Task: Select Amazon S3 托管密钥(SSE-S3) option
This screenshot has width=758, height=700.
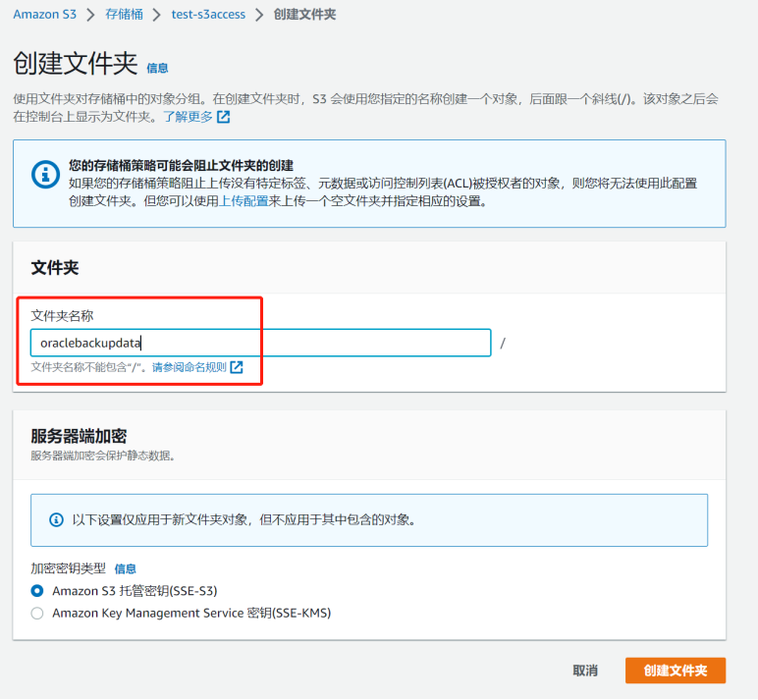Action: click(x=37, y=591)
